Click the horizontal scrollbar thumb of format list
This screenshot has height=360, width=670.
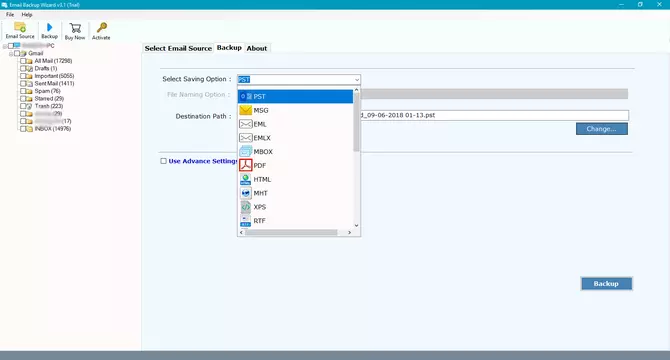click(291, 233)
